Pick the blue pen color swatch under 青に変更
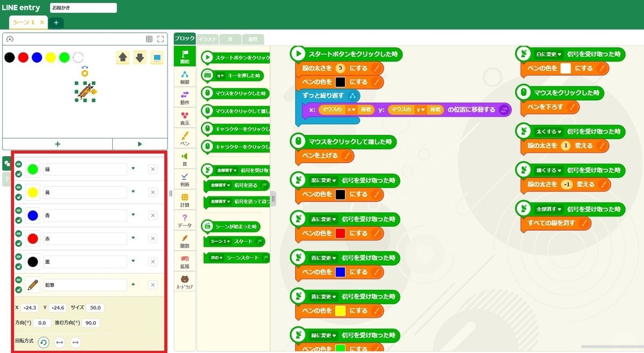 pyautogui.click(x=340, y=272)
